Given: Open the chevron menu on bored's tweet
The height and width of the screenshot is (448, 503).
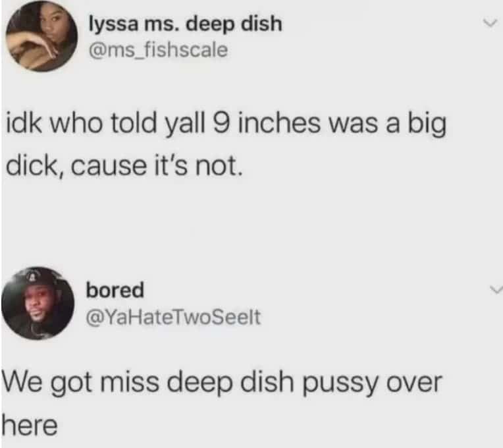Looking at the screenshot, I should pos(496,290).
